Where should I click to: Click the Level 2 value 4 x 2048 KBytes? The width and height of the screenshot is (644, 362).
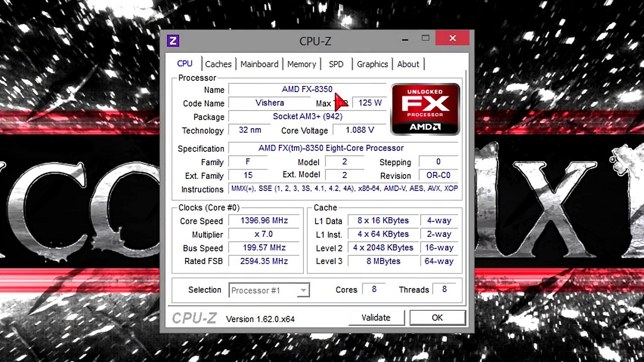pos(383,248)
